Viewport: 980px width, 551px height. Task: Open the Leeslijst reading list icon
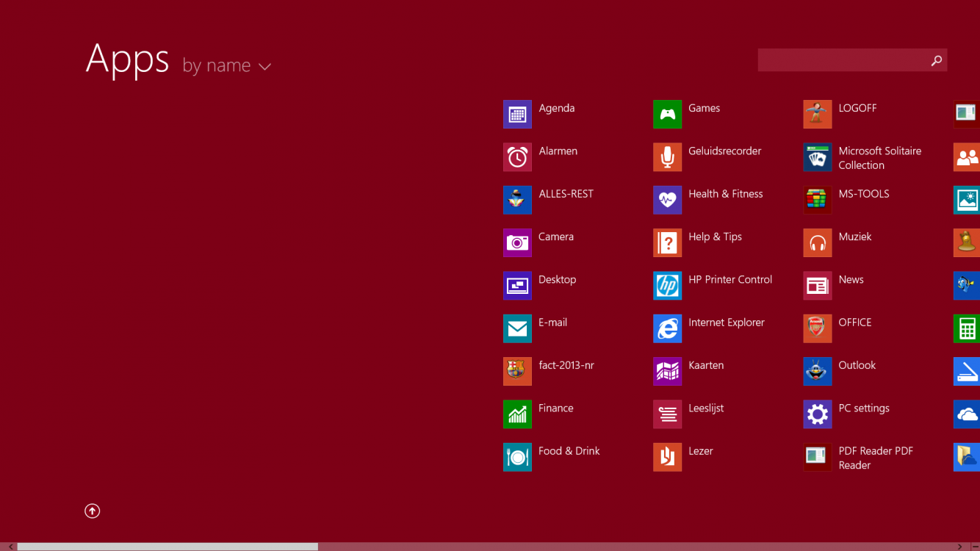click(667, 414)
